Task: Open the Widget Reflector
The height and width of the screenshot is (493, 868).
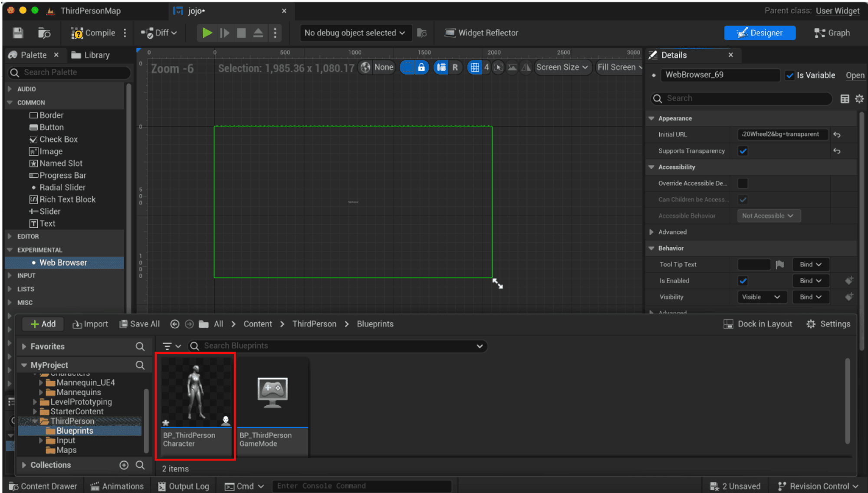Action: click(x=482, y=33)
